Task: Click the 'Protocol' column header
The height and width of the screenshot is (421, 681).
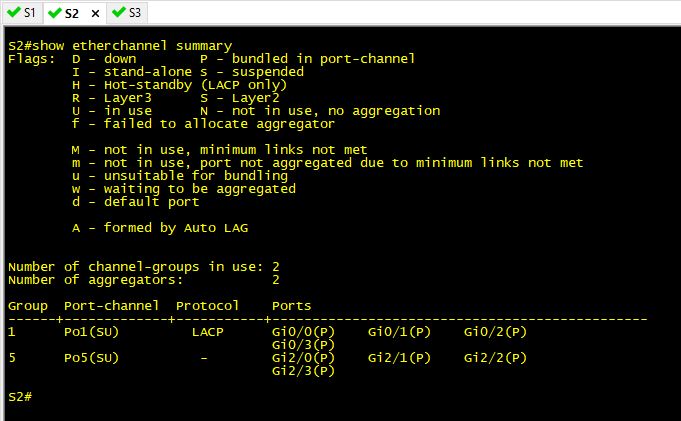Action: 208,306
